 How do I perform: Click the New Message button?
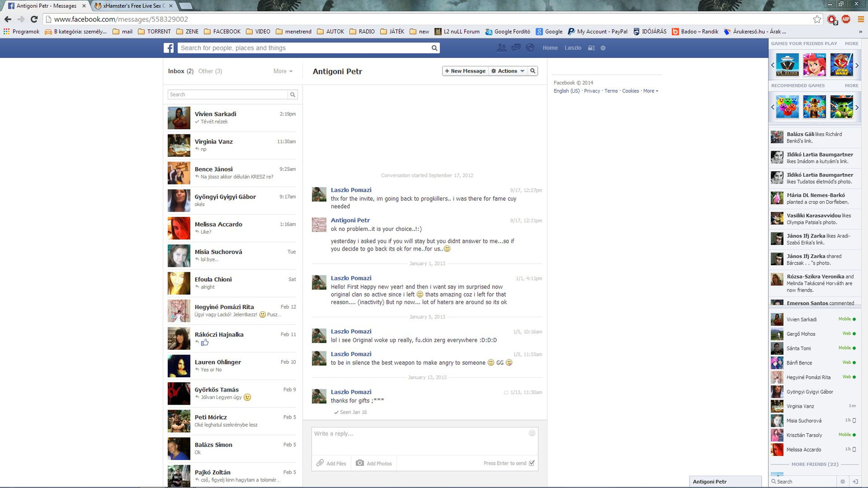(x=465, y=71)
